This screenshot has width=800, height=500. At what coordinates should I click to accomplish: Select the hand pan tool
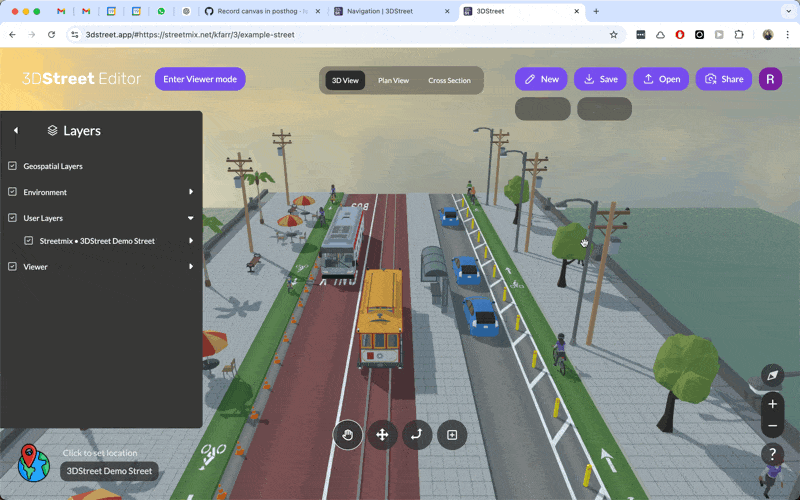[x=348, y=435]
